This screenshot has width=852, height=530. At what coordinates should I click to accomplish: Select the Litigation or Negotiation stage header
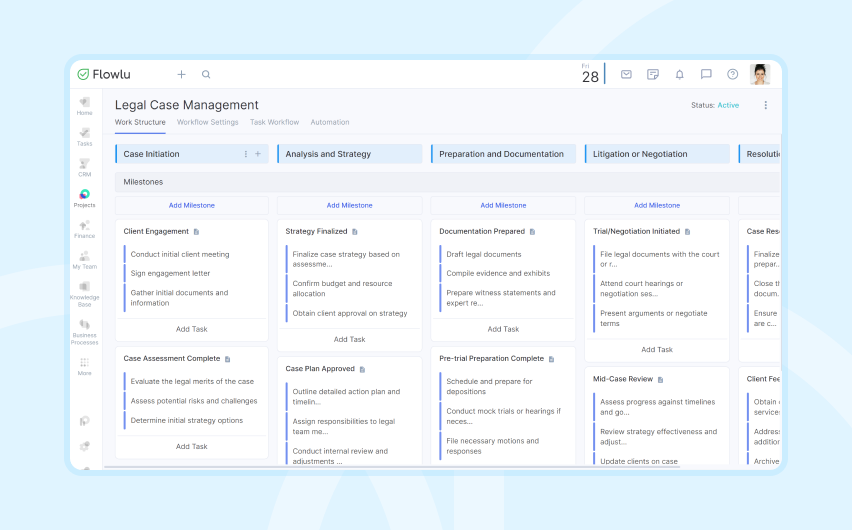coord(657,154)
